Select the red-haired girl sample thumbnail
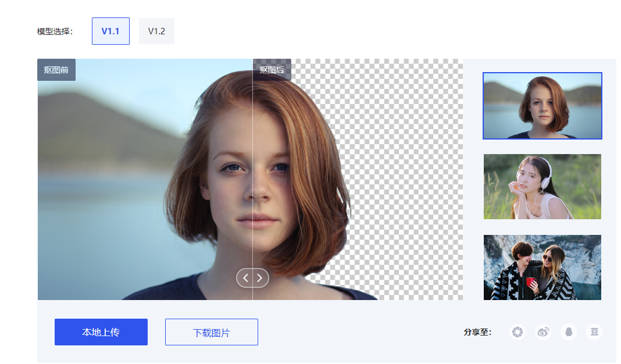This screenshot has height=364, width=621. pyautogui.click(x=542, y=106)
